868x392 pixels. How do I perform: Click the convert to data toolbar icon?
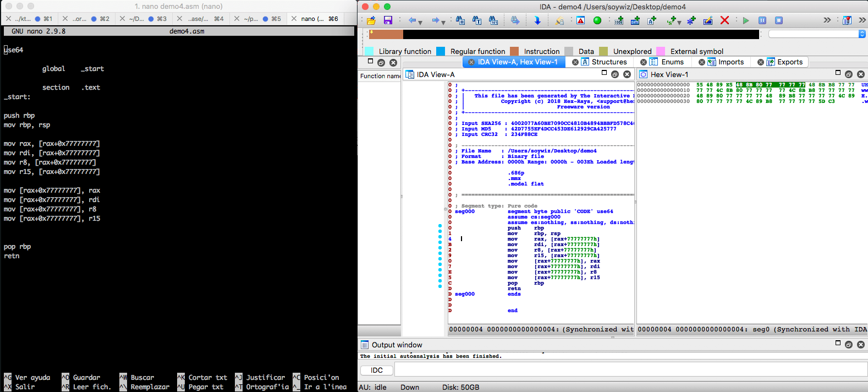point(635,20)
